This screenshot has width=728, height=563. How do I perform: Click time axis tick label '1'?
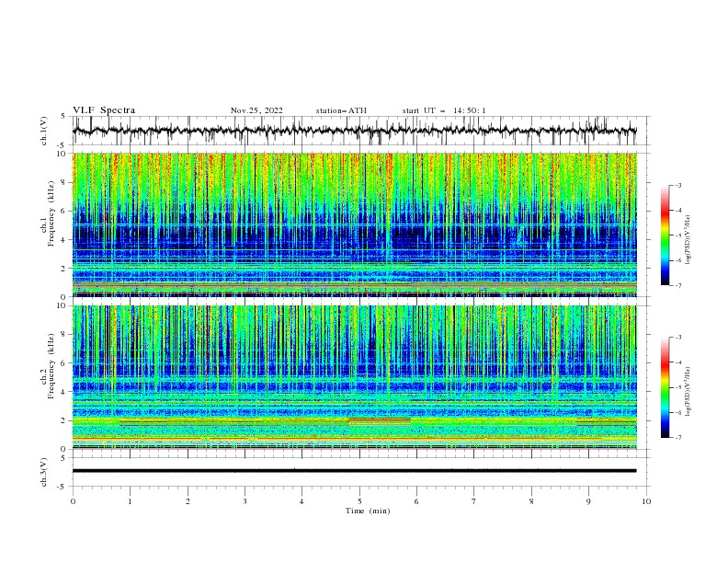[131, 501]
